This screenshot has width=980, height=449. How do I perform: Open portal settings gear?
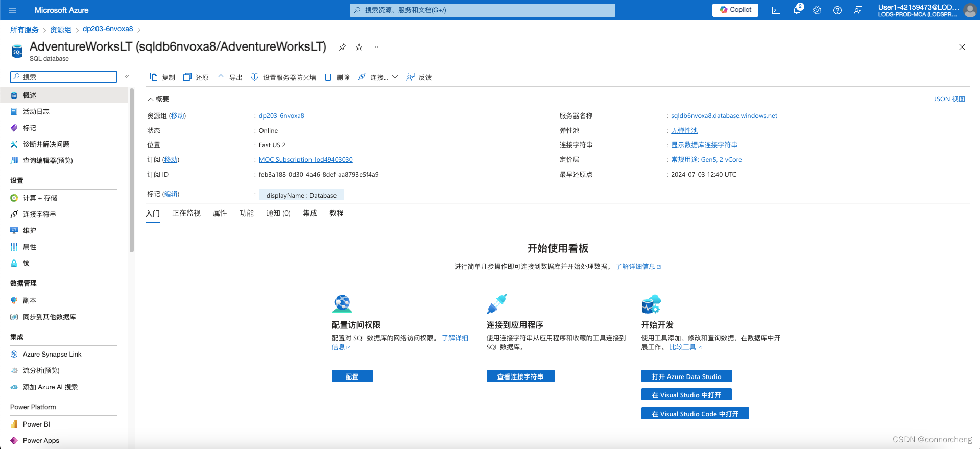click(x=817, y=10)
